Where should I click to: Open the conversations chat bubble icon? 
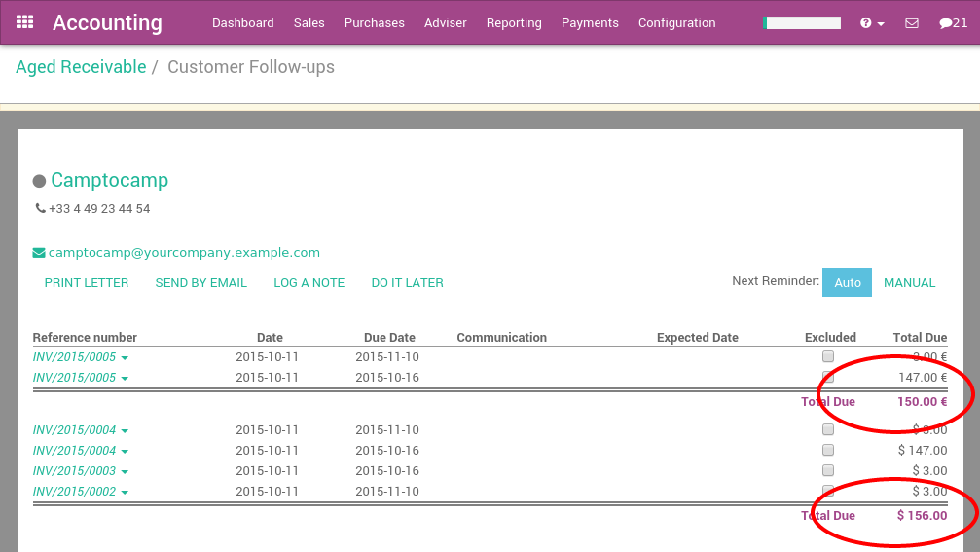pyautogui.click(x=953, y=23)
